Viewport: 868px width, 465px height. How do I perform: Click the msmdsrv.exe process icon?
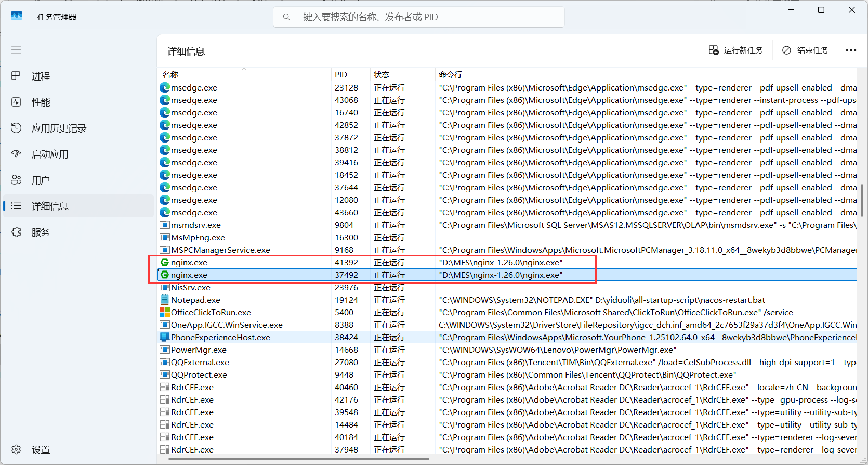tap(165, 225)
